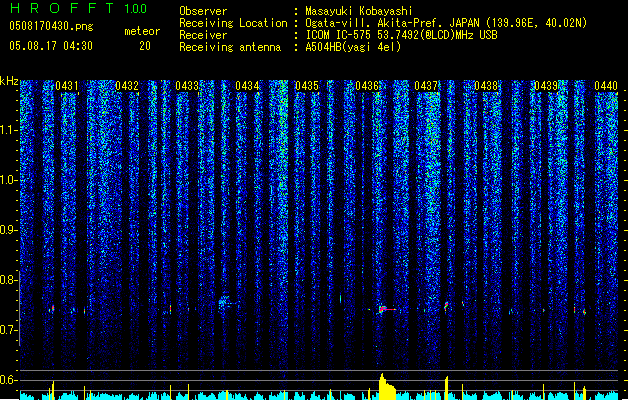This screenshot has height=400, width=629.
Task: Click the Observer field label
Action: 203,11
